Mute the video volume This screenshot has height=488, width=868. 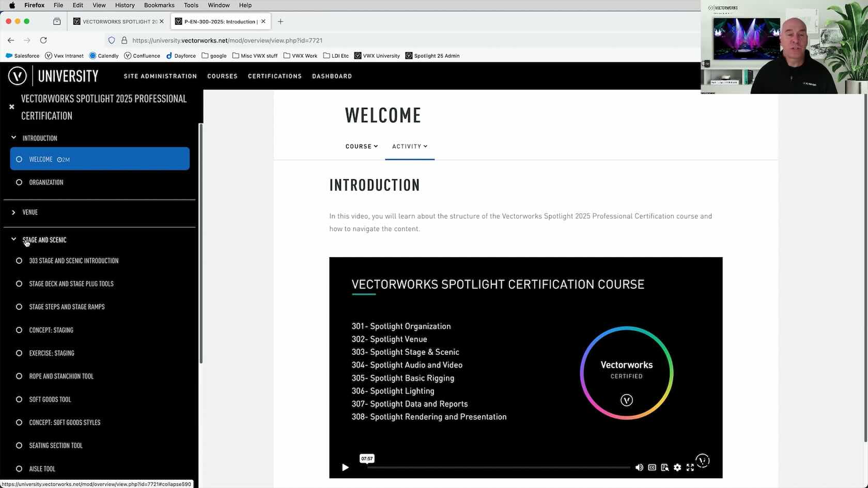tap(639, 467)
